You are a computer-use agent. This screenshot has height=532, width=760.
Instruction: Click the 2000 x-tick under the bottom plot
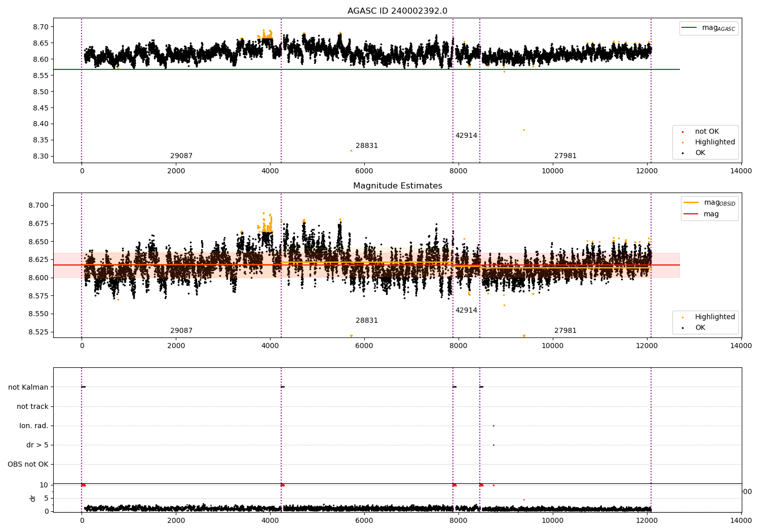pyautogui.click(x=176, y=520)
